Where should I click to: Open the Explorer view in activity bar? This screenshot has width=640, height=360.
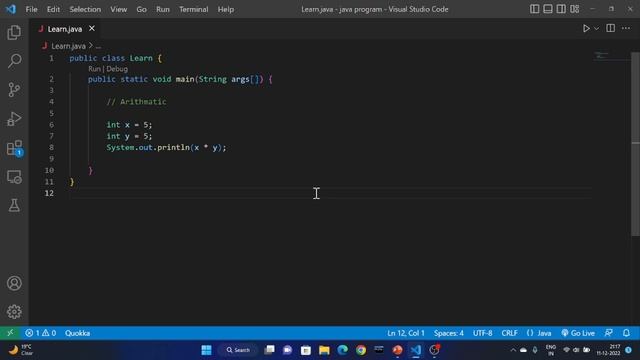click(x=14, y=32)
